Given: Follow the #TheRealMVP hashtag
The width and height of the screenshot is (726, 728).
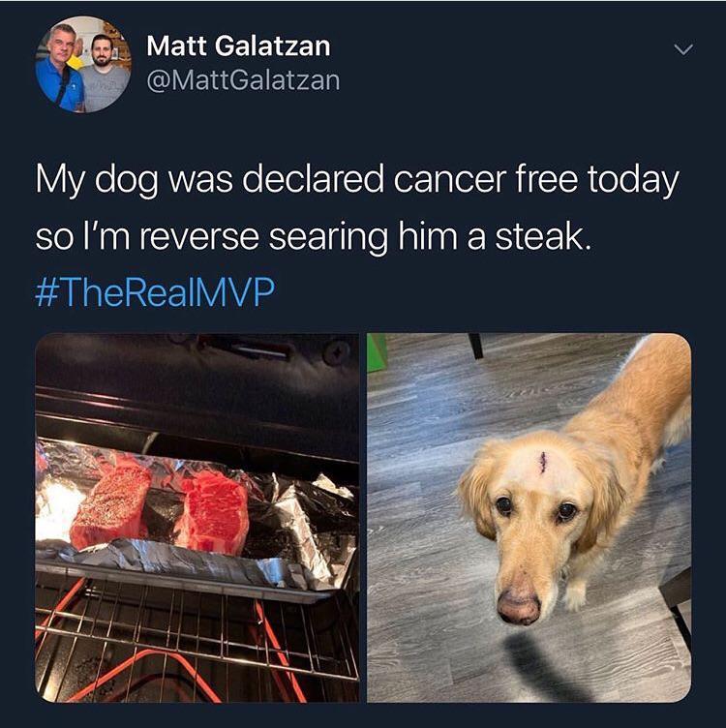Looking at the screenshot, I should [x=155, y=293].
